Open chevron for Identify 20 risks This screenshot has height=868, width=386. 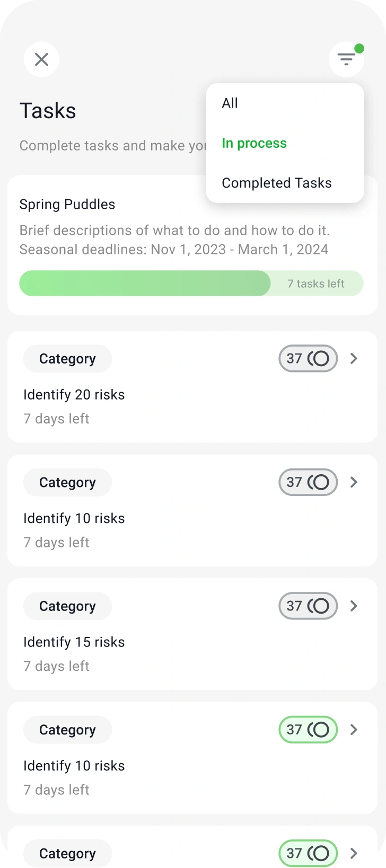354,359
